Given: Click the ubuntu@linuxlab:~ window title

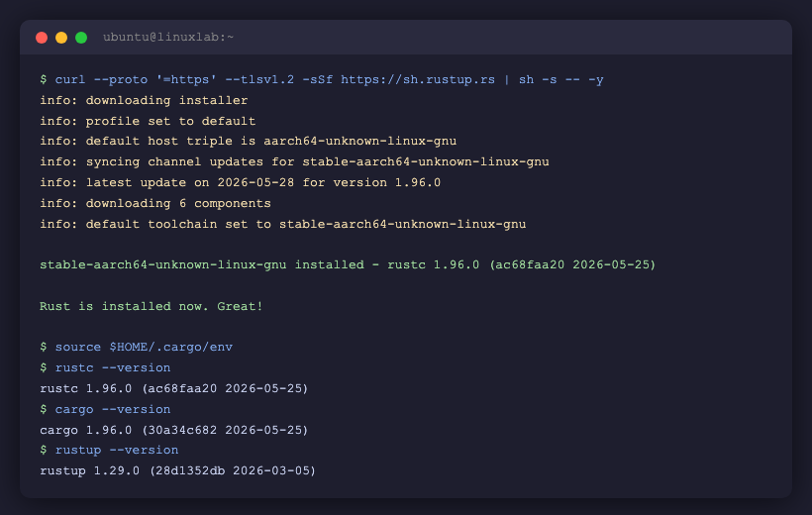Looking at the screenshot, I should tap(168, 38).
